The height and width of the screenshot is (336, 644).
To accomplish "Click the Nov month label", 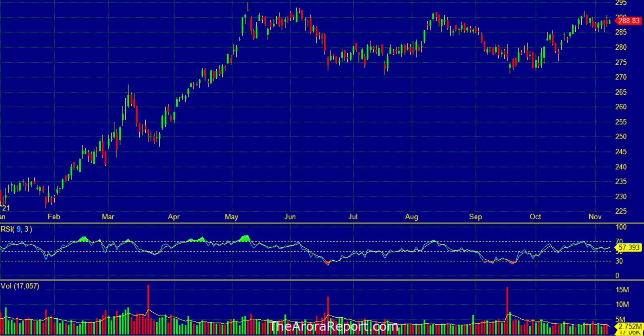I will (595, 217).
